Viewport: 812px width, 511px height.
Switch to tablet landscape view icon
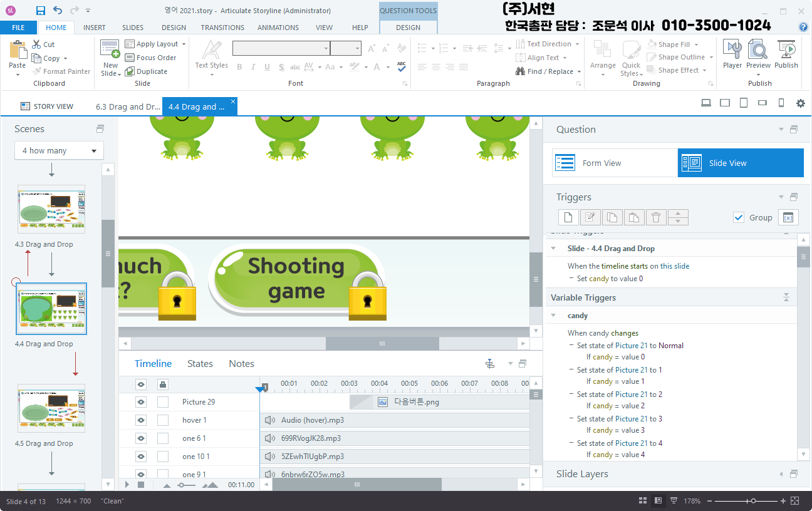coord(725,103)
